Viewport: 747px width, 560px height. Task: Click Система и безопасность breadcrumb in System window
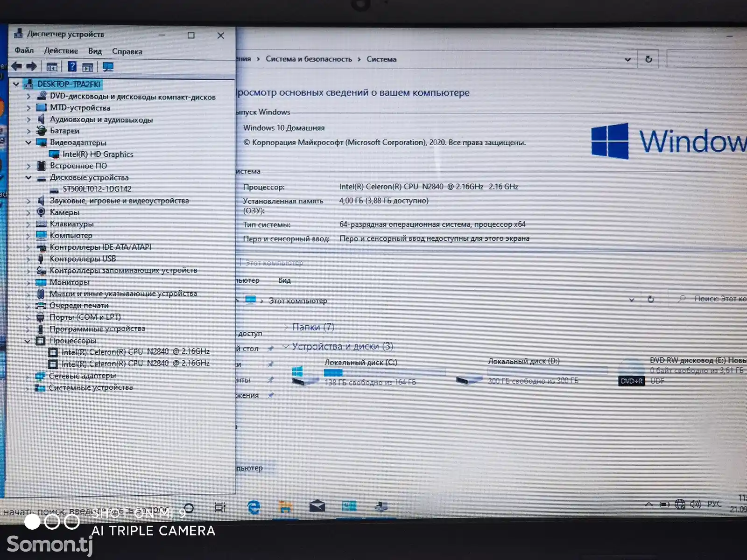pyautogui.click(x=309, y=59)
